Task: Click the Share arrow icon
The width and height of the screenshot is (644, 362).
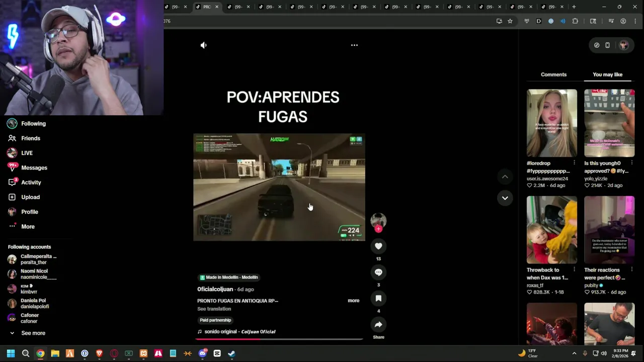Action: (378, 324)
